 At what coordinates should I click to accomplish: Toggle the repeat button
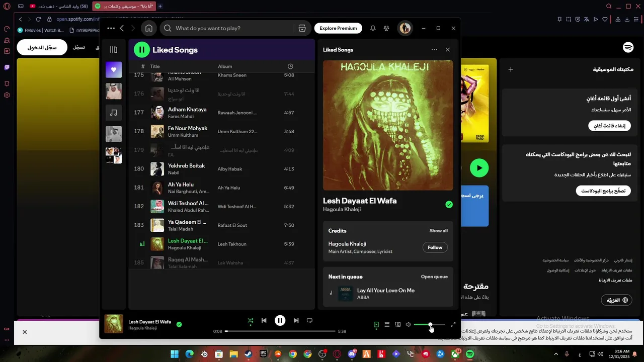pos(310,320)
